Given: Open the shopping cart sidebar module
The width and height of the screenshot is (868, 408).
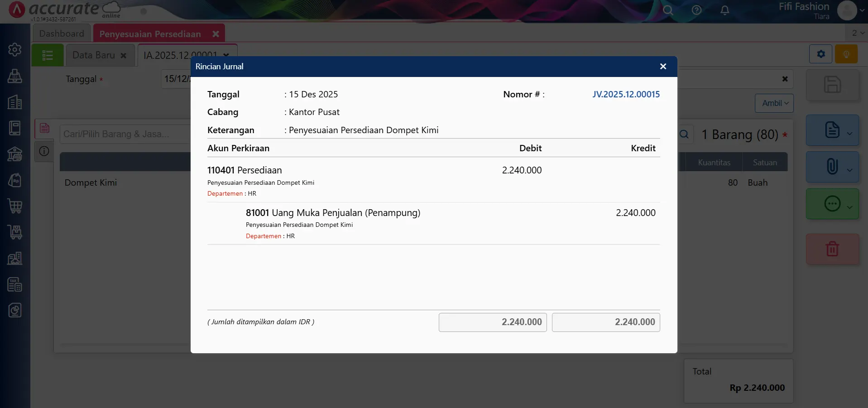Looking at the screenshot, I should [15, 206].
